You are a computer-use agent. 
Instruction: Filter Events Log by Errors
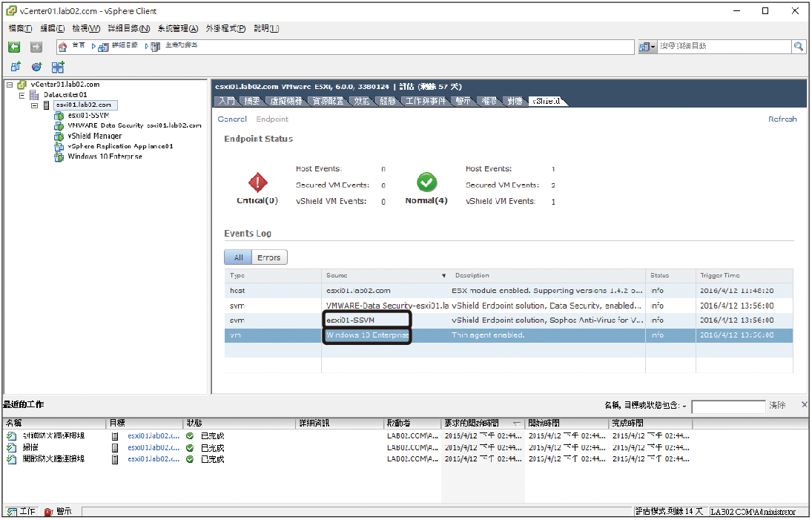268,257
